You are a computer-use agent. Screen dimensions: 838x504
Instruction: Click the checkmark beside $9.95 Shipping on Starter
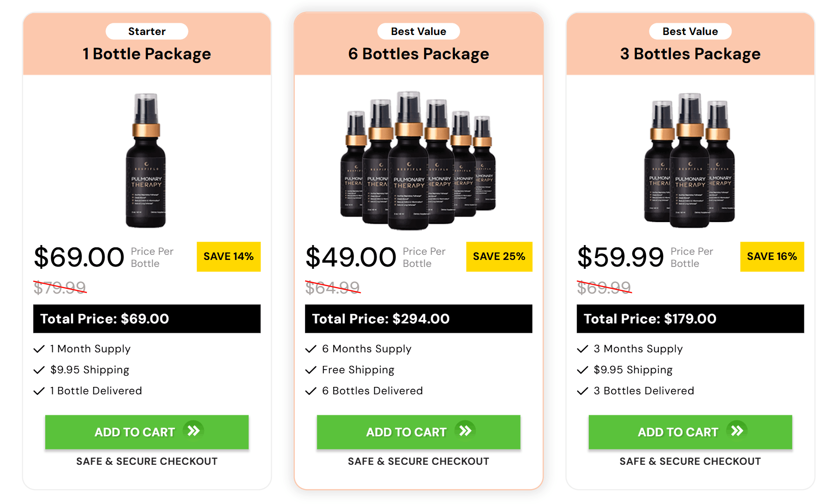pos(39,370)
